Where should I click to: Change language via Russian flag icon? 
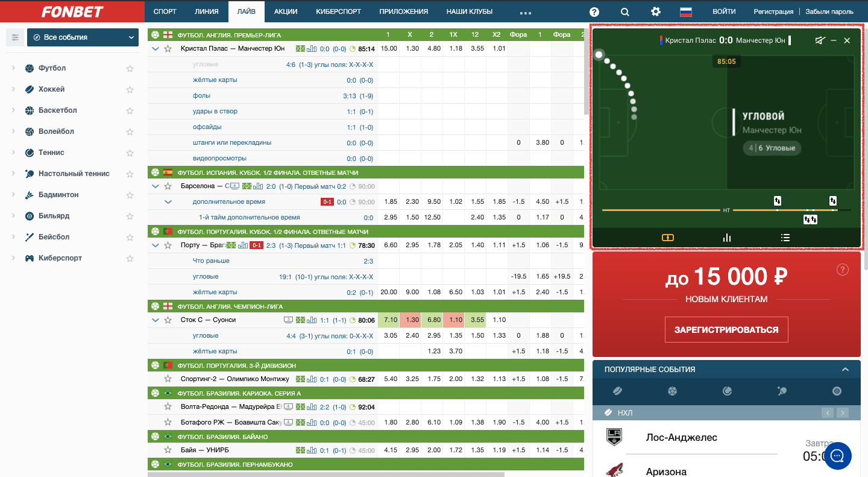click(686, 11)
